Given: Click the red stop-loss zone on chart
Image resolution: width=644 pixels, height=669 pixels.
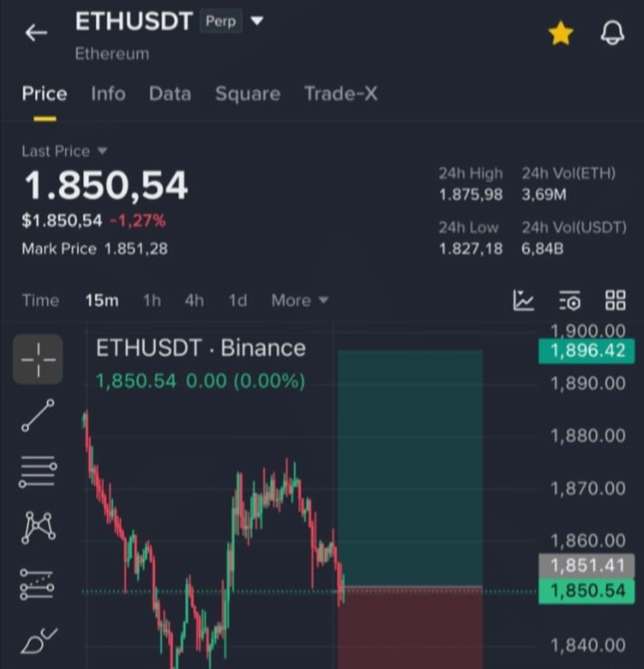Looking at the screenshot, I should coord(410,628).
